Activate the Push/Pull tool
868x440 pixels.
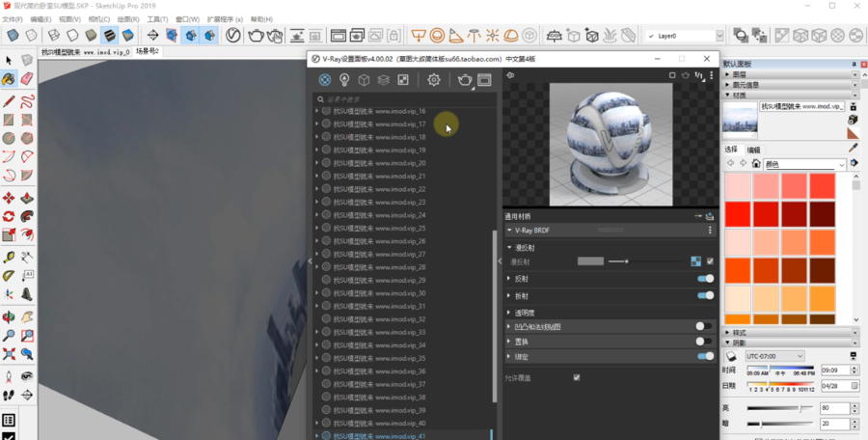[x=27, y=198]
